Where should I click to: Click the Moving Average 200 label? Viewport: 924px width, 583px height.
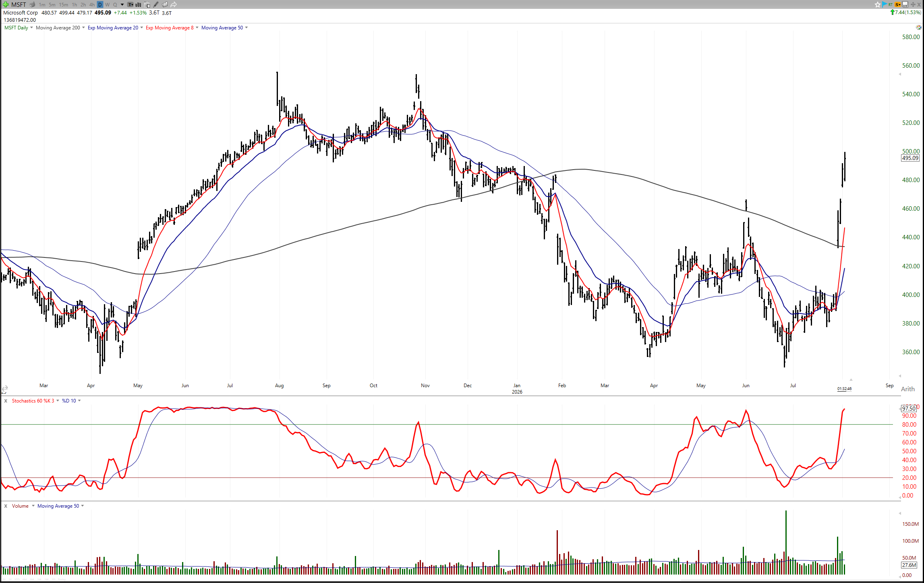58,28
